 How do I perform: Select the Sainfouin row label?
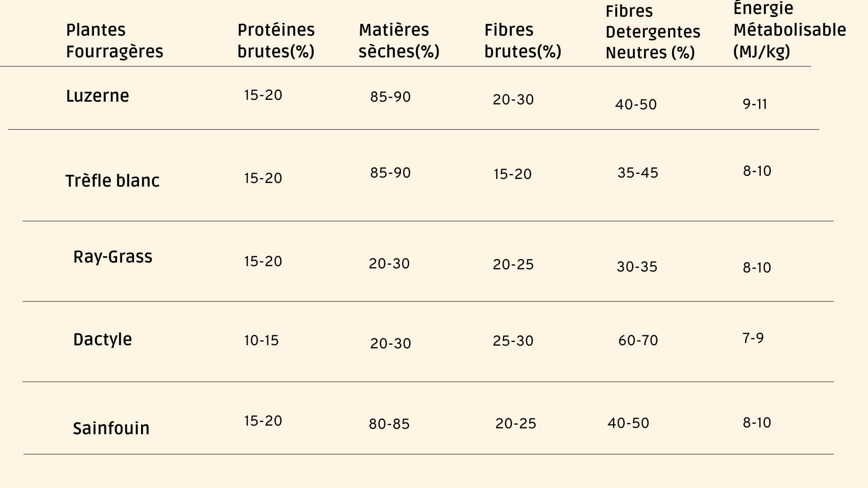click(111, 428)
